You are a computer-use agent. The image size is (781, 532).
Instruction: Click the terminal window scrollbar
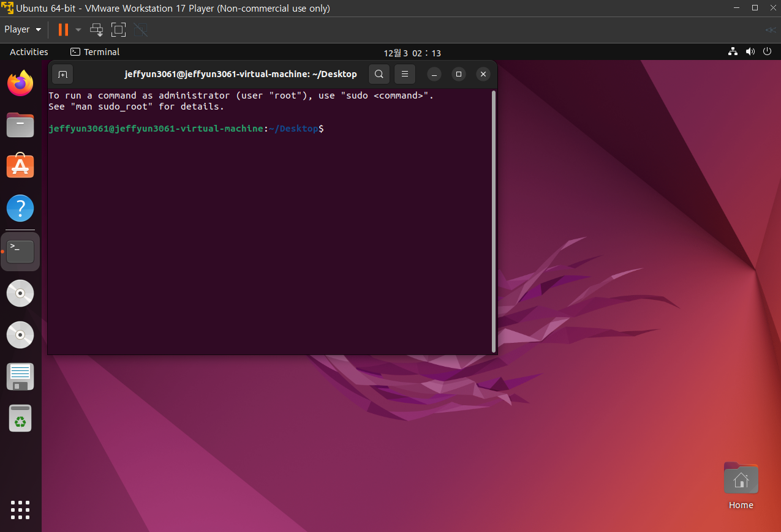(x=494, y=222)
